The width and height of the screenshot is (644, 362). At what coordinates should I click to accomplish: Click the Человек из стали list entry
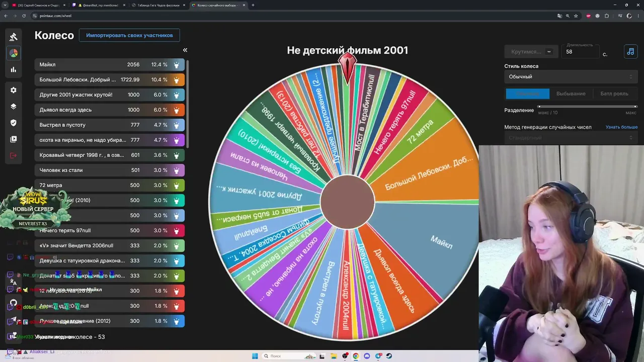tap(110, 170)
